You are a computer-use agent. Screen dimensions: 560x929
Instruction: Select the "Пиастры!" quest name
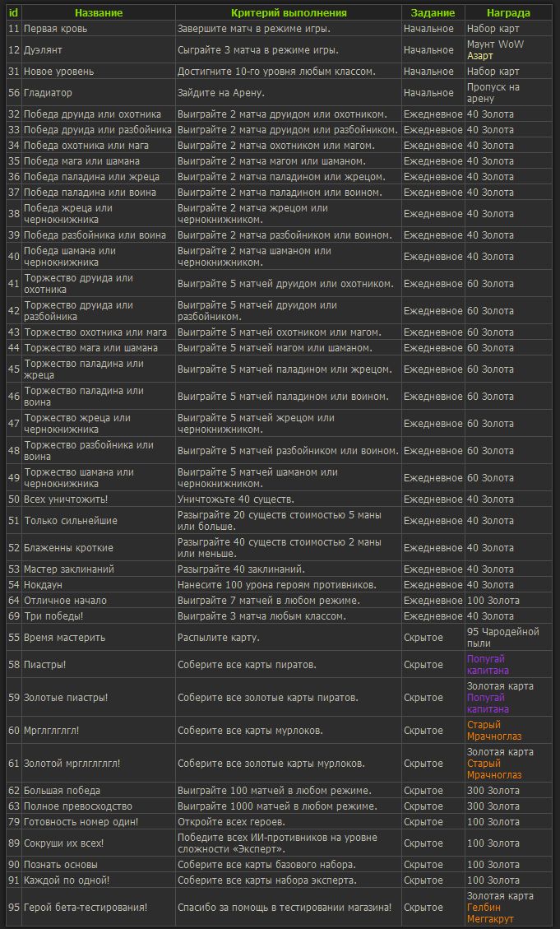[45, 665]
